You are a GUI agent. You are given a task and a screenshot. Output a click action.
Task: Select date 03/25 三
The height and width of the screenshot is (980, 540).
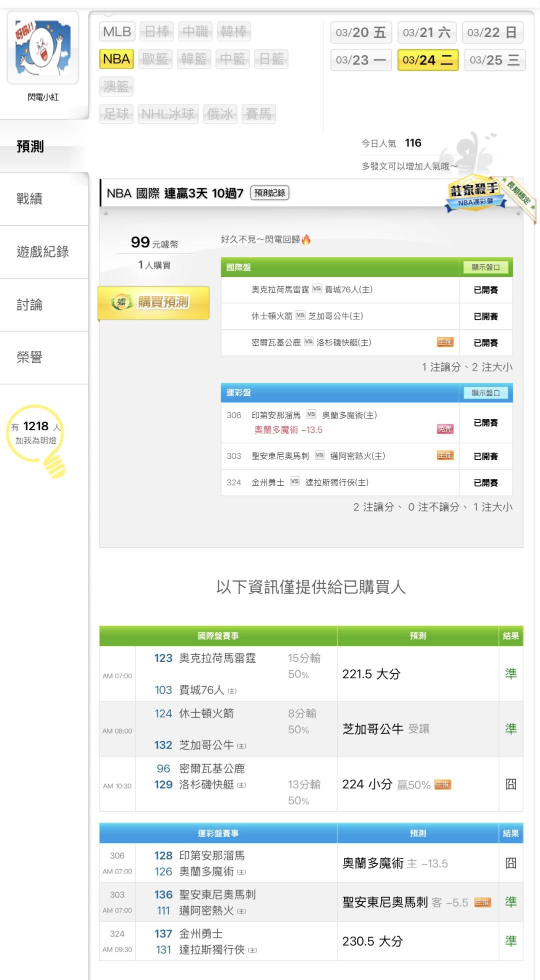[494, 60]
